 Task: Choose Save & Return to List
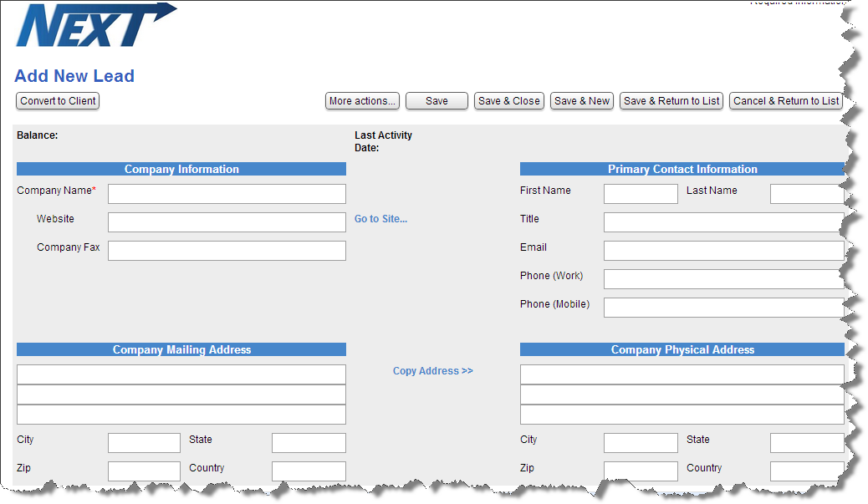point(671,101)
